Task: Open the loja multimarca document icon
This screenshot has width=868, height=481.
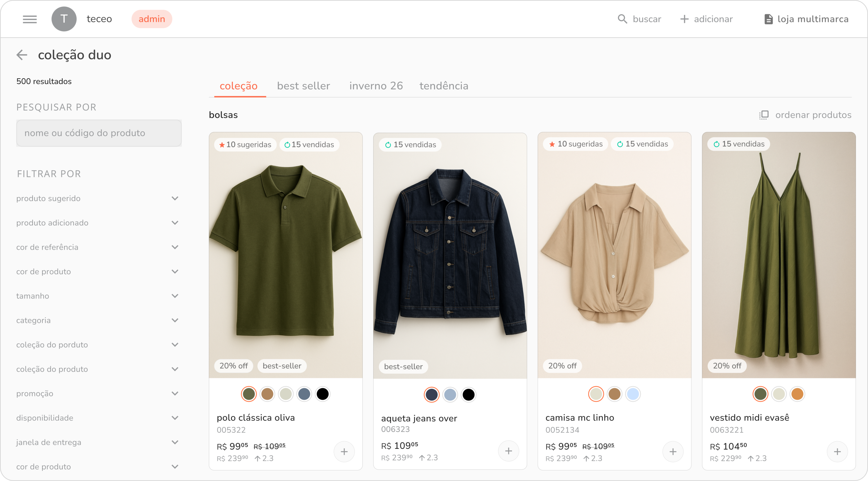Action: click(768, 19)
